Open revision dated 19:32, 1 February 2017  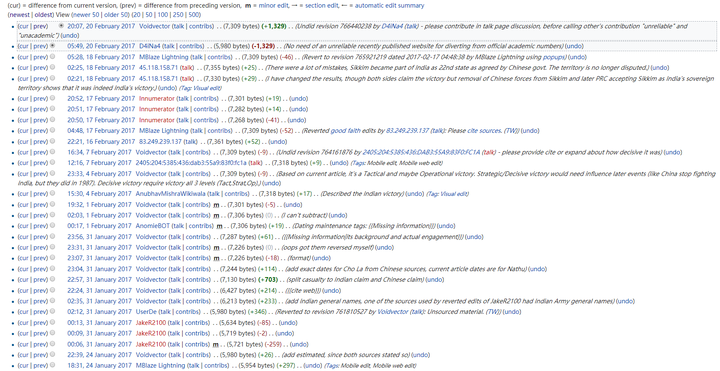[99, 205]
